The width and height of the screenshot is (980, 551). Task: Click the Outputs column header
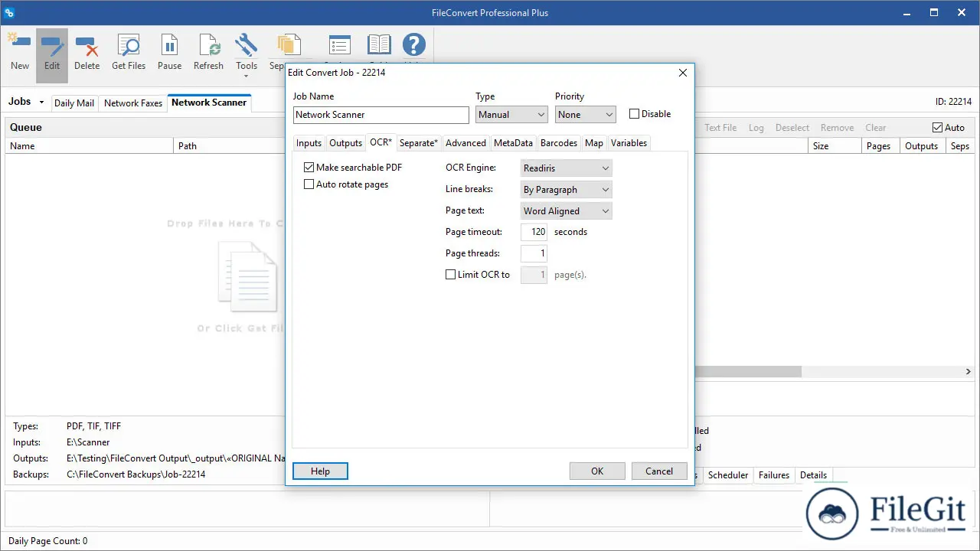(x=922, y=146)
